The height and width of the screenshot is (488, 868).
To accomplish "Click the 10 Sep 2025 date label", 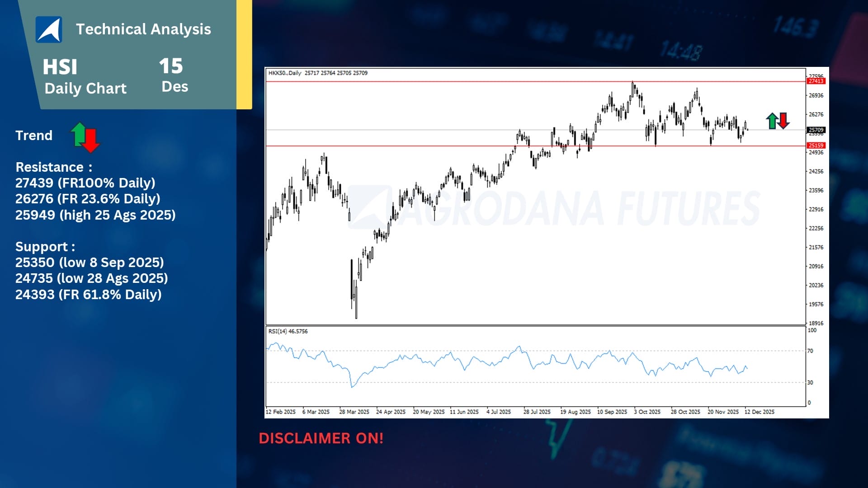I will [612, 412].
